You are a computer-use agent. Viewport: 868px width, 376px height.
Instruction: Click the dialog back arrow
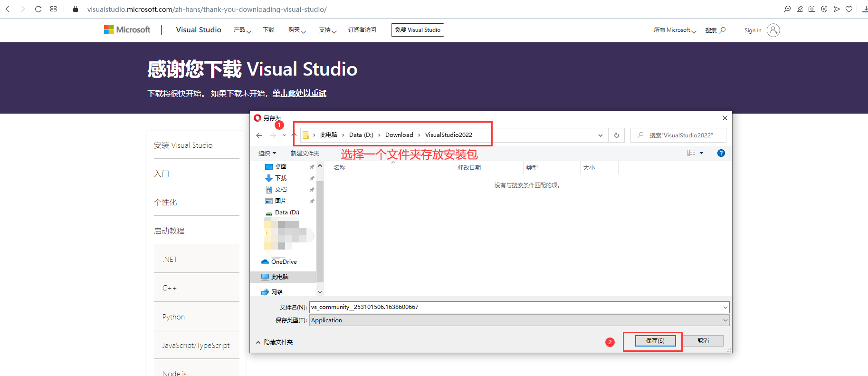259,135
